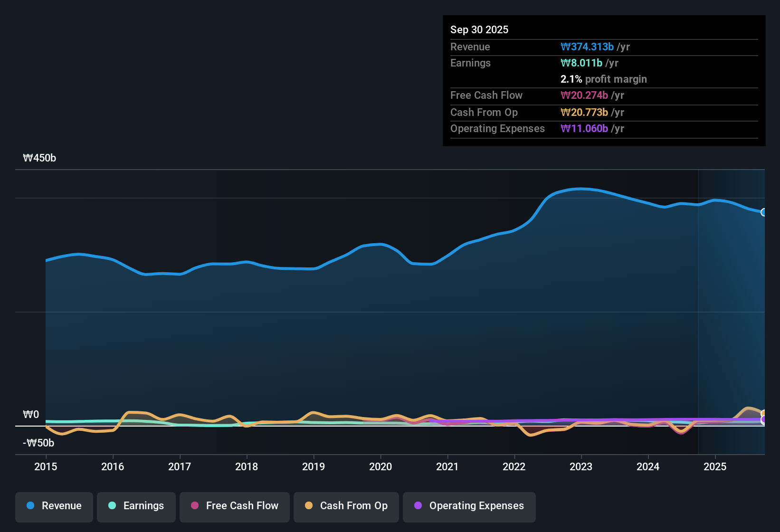Image resolution: width=780 pixels, height=532 pixels.
Task: Click the orange Cash From Op legend dot
Action: click(x=309, y=506)
